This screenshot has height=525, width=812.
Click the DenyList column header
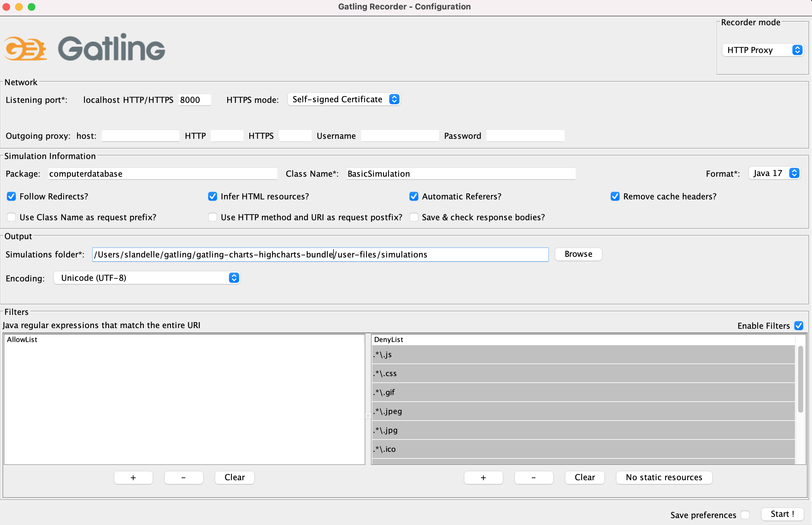pyautogui.click(x=583, y=339)
